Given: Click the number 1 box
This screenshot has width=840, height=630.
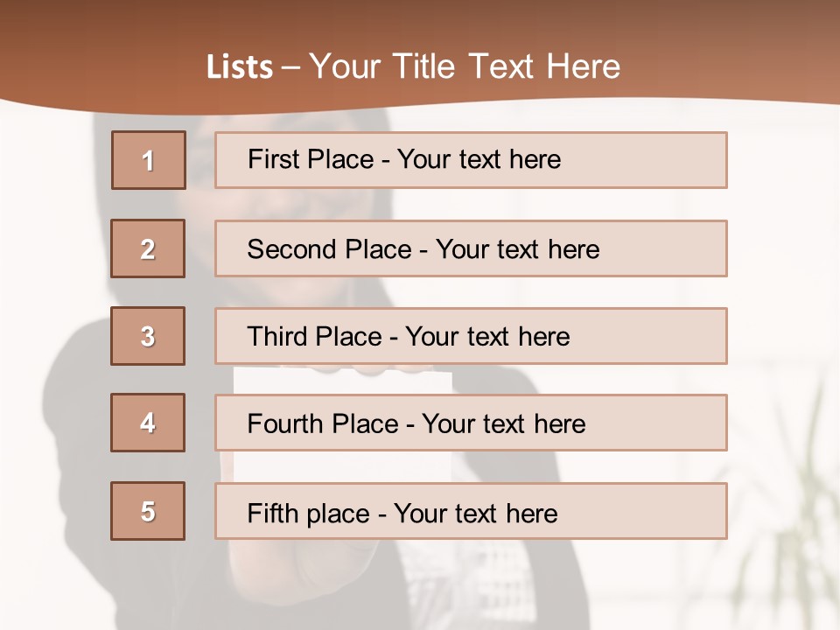Looking at the screenshot, I should click(148, 160).
